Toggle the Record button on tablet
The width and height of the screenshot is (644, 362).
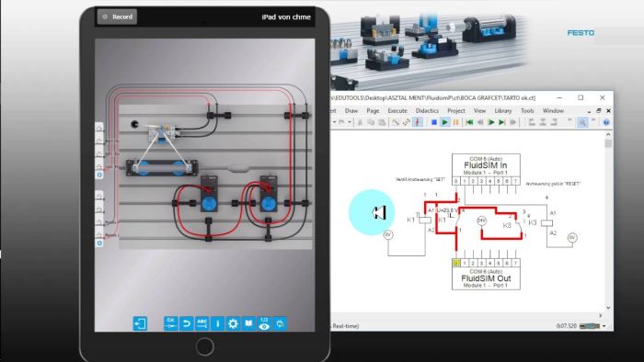click(117, 17)
